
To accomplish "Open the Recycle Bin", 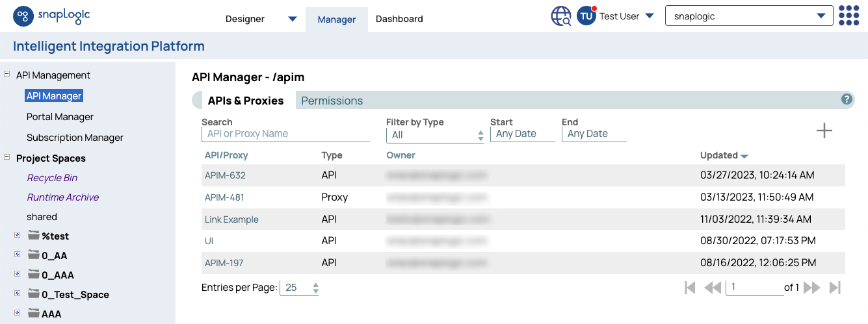I will [x=52, y=178].
